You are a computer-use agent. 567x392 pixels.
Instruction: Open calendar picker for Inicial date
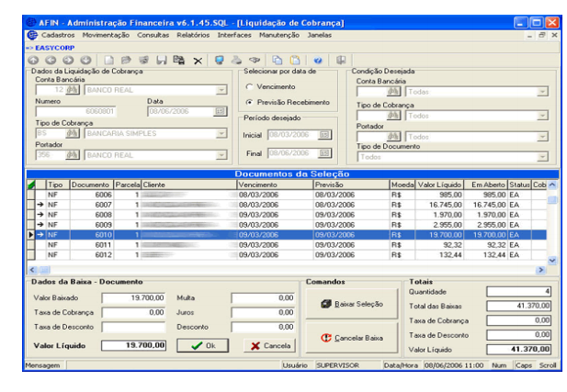323,135
